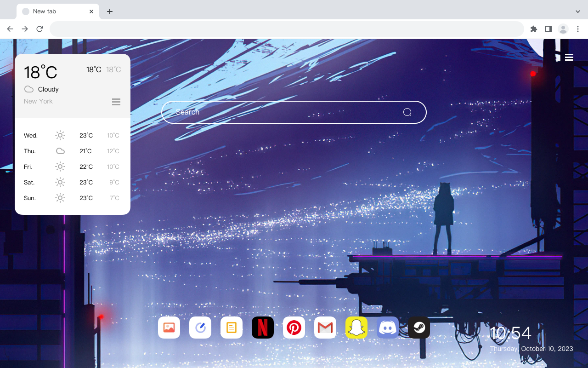Open the Pinterest shortcut
Viewport: 588px width, 368px height.
tap(294, 328)
